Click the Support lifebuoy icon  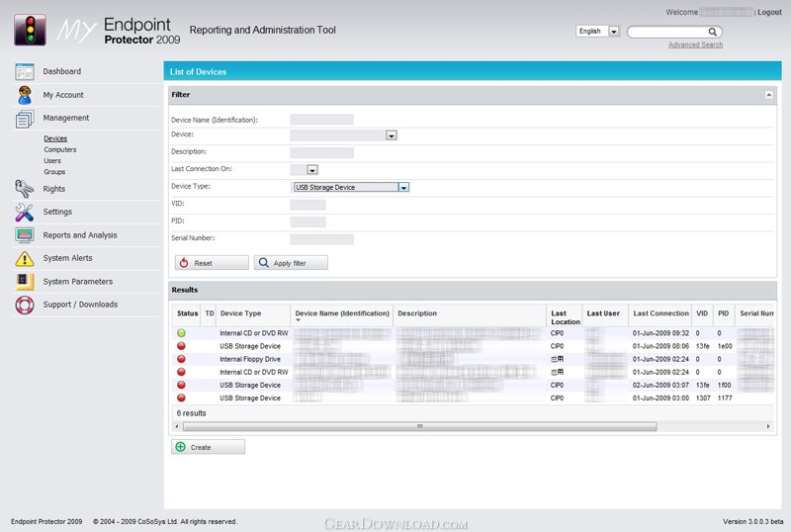[24, 305]
